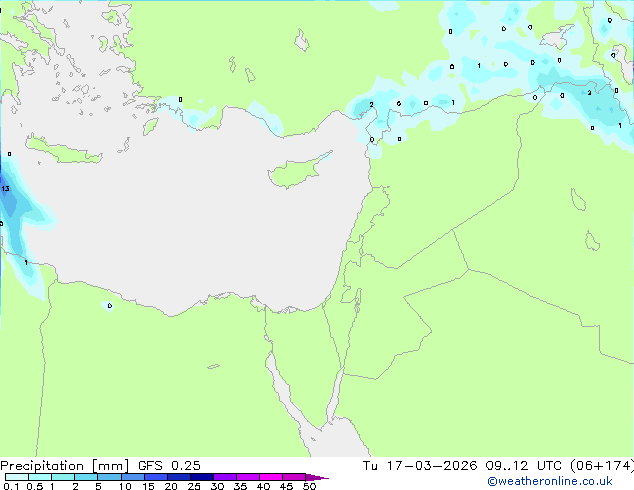The height and width of the screenshot is (490, 634).
Task: Click the "15" legend scale label
Action: point(148,486)
